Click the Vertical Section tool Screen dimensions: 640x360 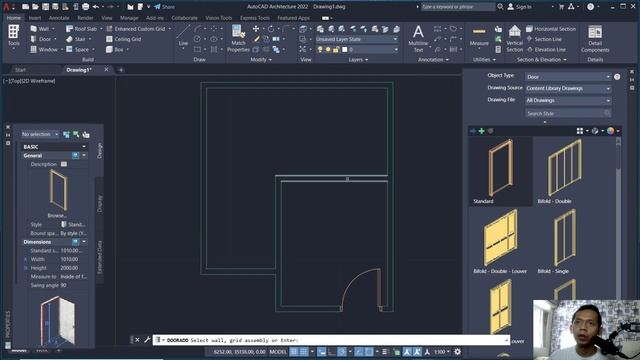click(514, 39)
